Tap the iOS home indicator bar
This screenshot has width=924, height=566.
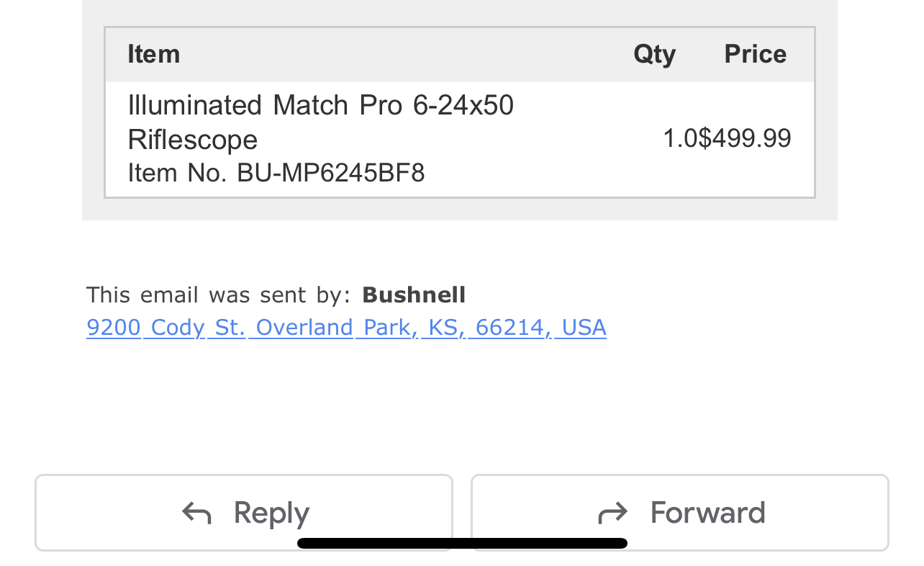click(x=462, y=543)
